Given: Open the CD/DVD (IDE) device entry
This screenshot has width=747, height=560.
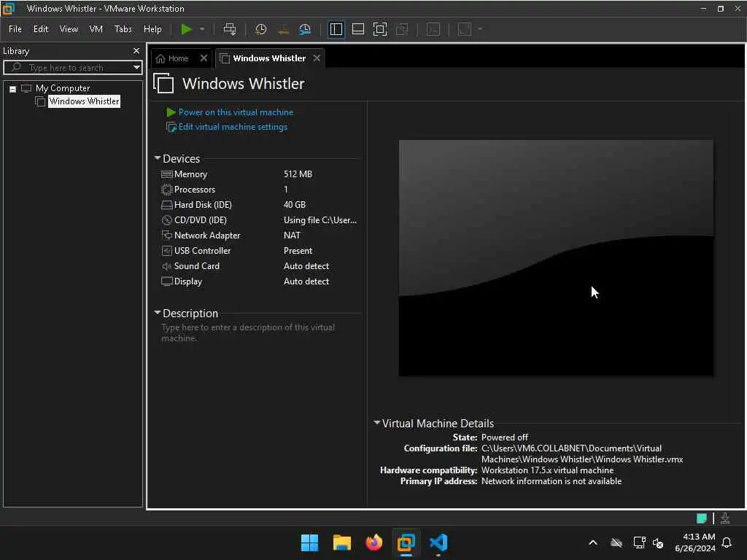Looking at the screenshot, I should click(x=200, y=220).
